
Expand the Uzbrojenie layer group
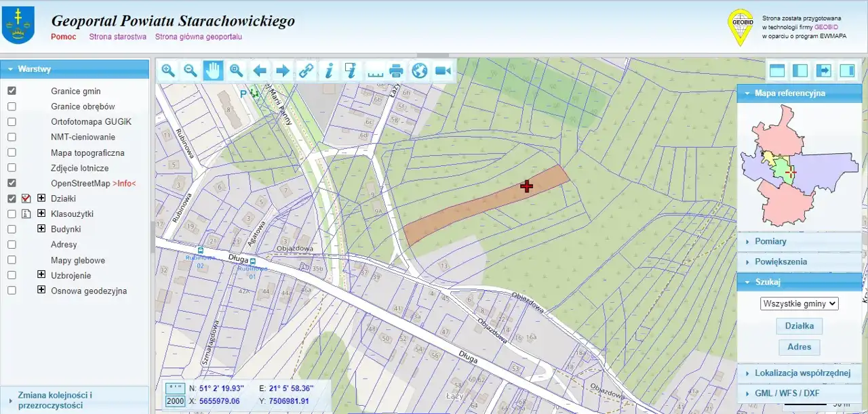click(41, 275)
